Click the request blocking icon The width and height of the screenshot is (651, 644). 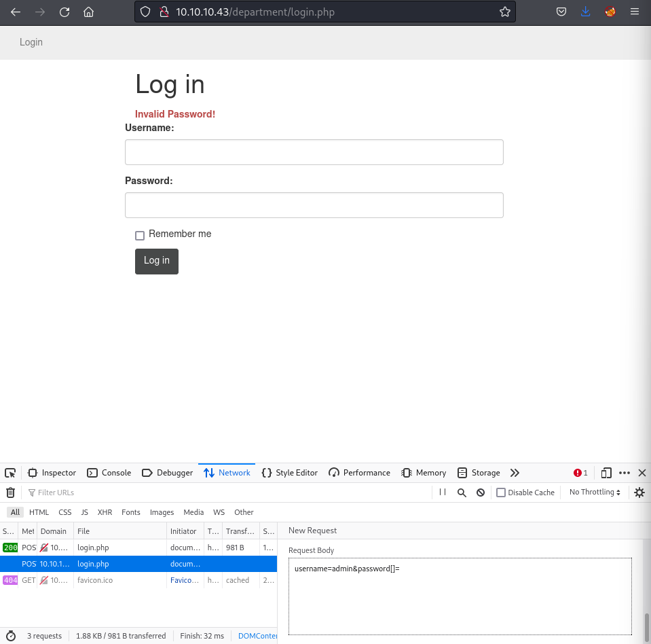(481, 493)
